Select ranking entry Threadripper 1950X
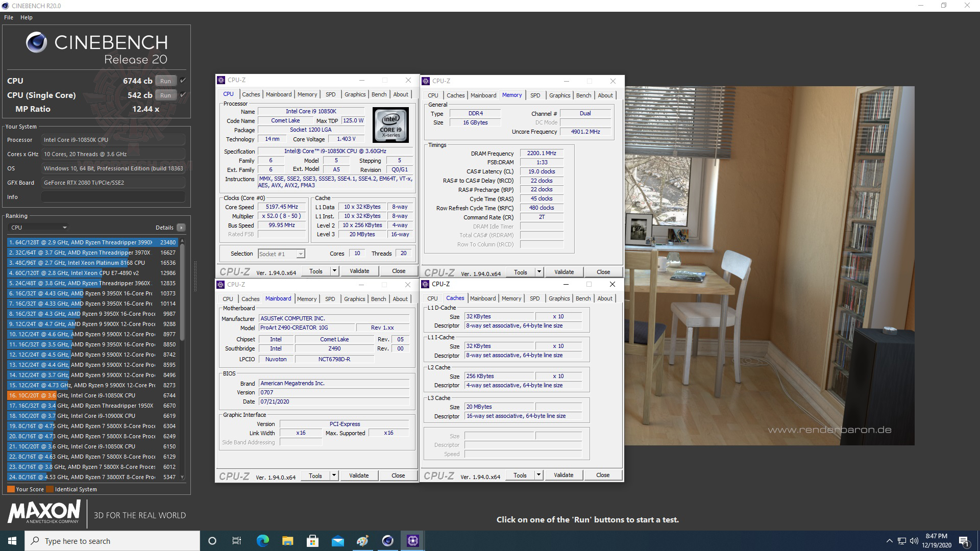Screen dimensions: 980x551 (x=92, y=406)
